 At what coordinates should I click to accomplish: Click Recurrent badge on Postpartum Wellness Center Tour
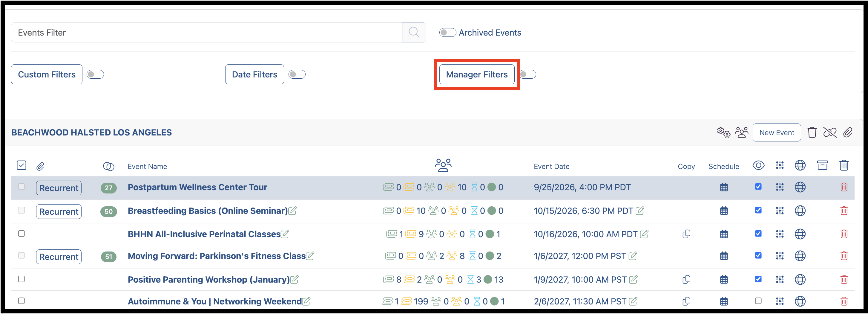point(59,188)
